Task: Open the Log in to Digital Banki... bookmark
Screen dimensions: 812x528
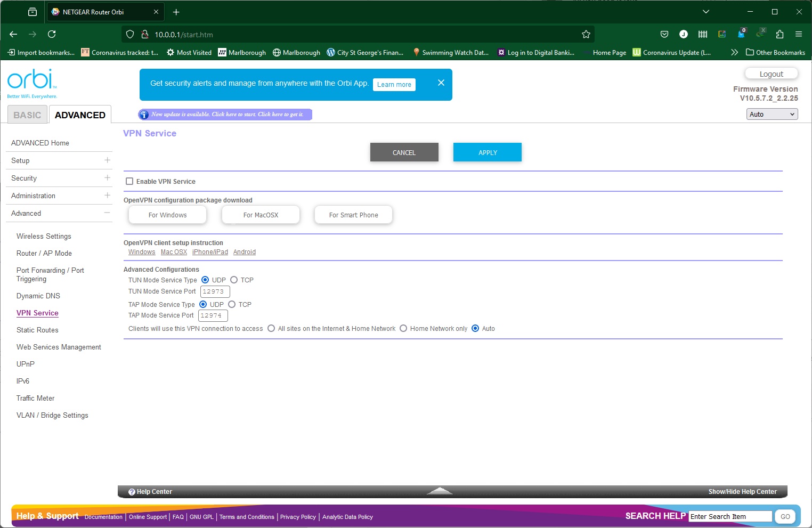Action: (x=536, y=52)
